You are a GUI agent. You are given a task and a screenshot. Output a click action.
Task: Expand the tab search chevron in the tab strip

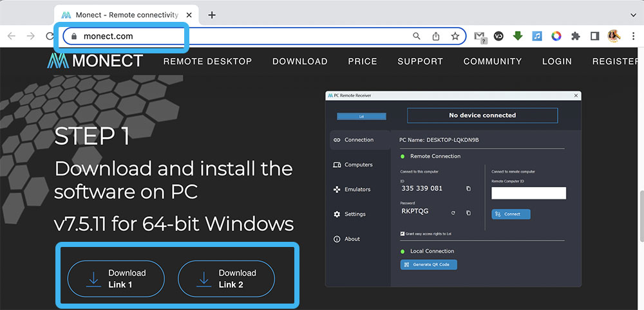click(x=632, y=15)
